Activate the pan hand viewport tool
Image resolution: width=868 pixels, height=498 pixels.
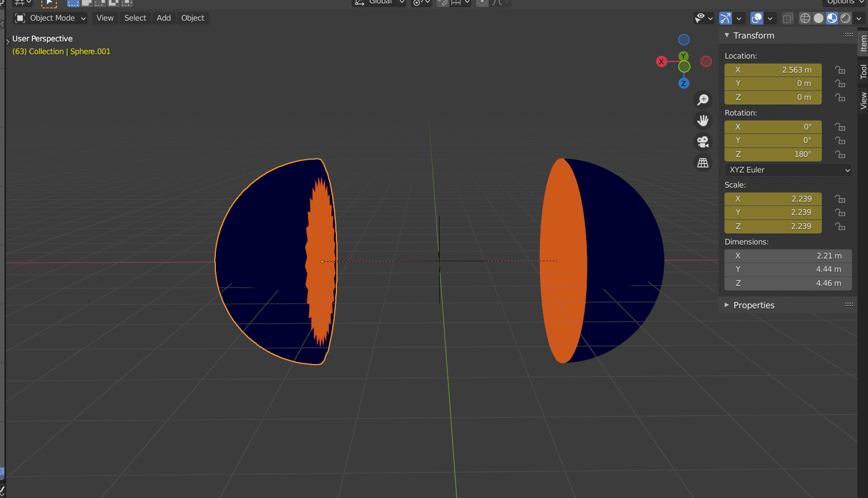click(703, 121)
